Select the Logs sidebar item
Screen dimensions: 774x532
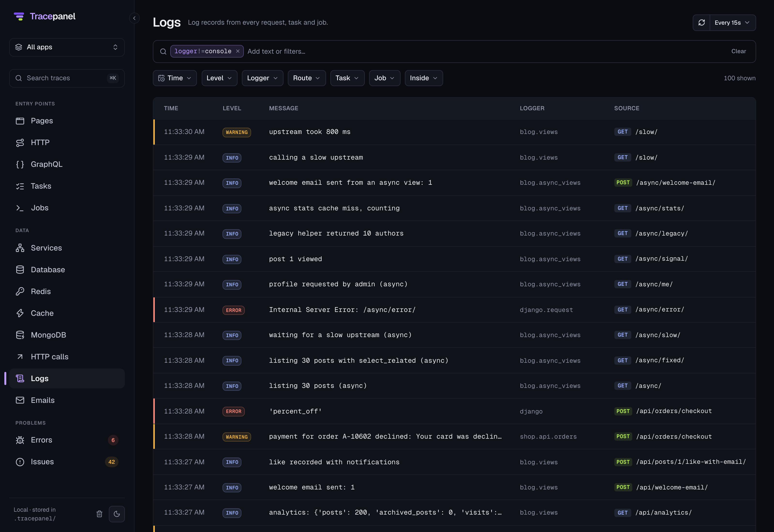[67, 378]
